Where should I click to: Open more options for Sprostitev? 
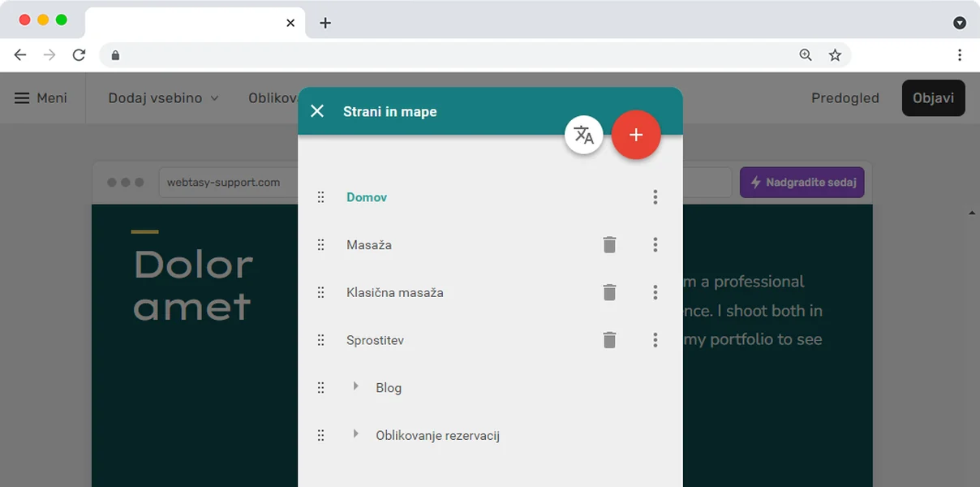pos(655,340)
